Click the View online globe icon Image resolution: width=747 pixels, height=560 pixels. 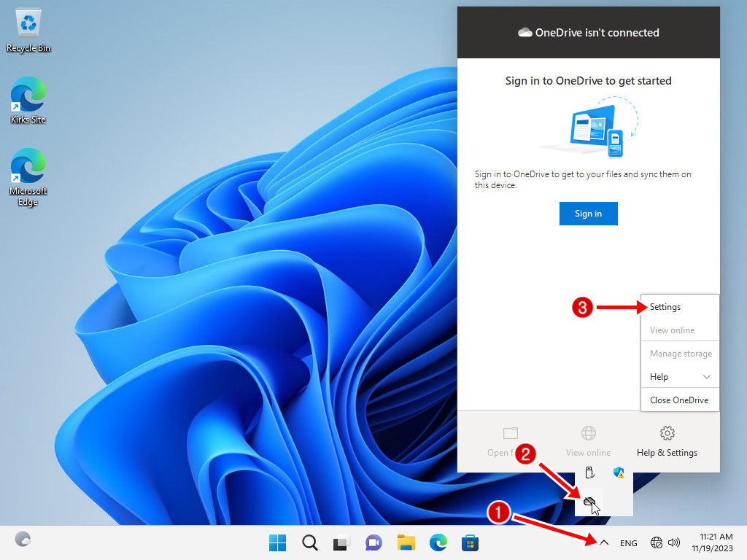[589, 433]
